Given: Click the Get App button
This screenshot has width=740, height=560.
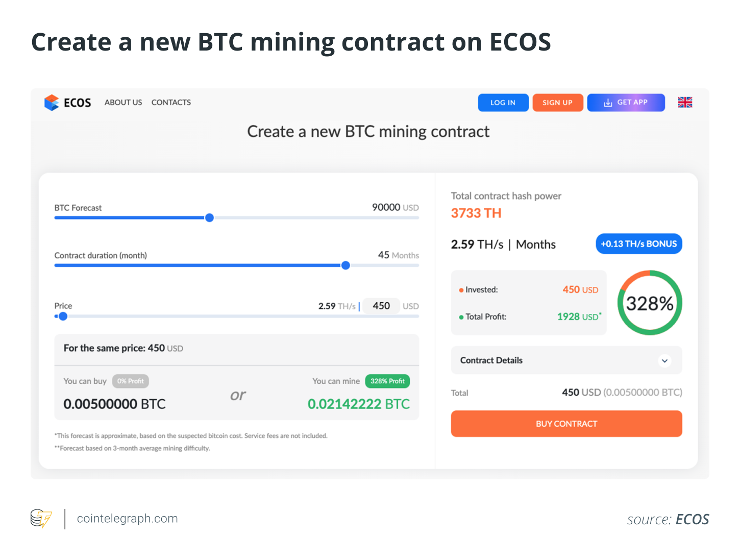Looking at the screenshot, I should pyautogui.click(x=626, y=103).
